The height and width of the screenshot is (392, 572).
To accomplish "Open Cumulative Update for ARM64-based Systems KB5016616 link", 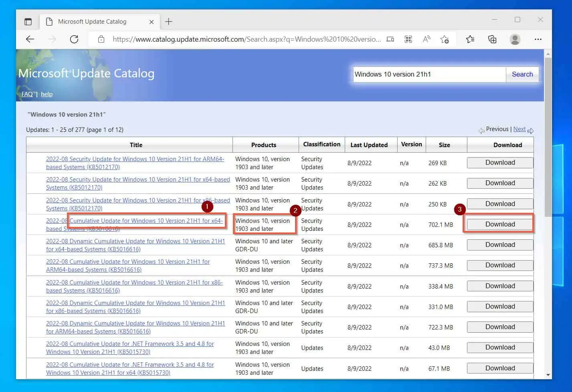I will pyautogui.click(x=128, y=266).
